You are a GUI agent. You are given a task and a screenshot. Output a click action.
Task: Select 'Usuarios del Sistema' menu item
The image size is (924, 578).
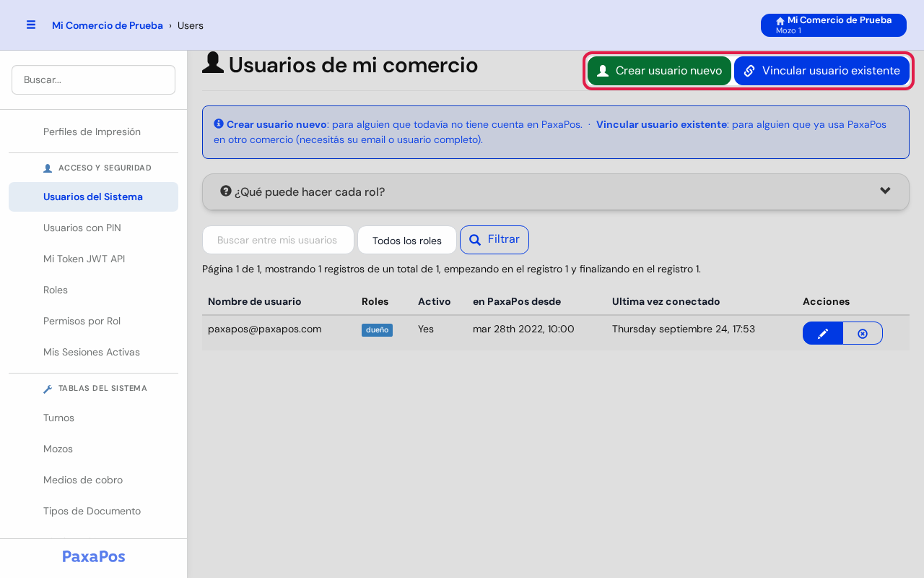[93, 197]
